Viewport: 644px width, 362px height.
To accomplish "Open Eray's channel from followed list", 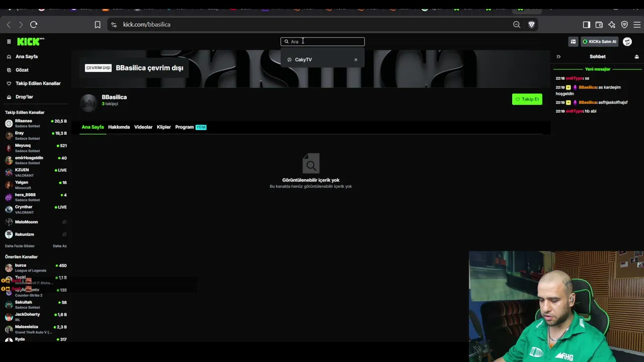I will point(35,135).
